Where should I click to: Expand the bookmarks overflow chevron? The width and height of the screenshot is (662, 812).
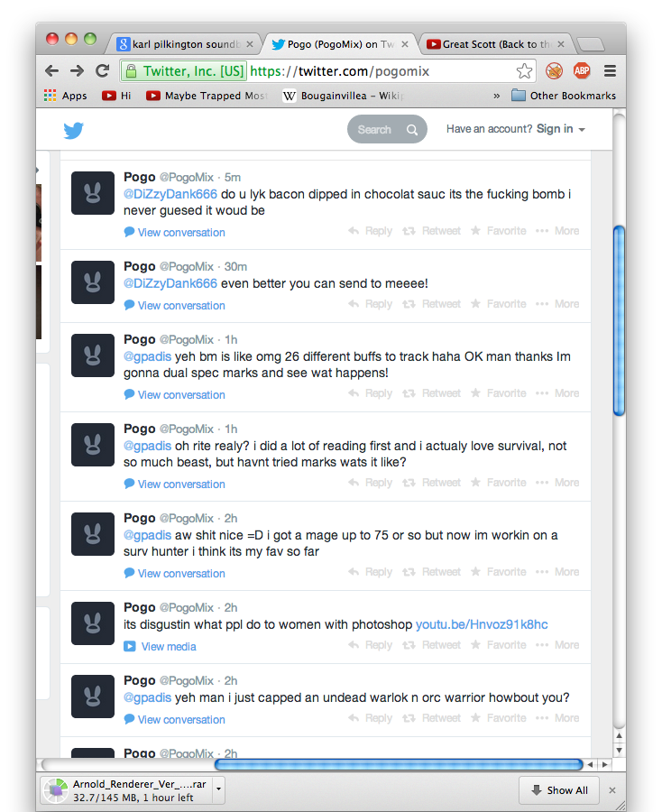coord(496,96)
